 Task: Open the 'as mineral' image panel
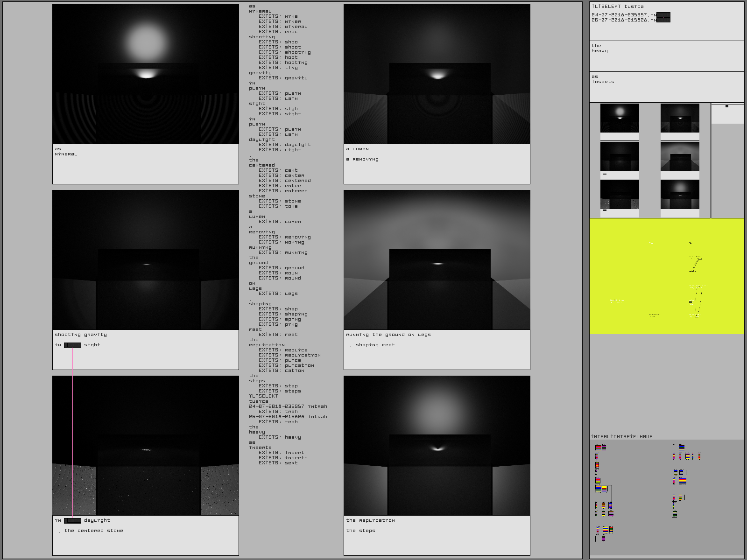(146, 75)
